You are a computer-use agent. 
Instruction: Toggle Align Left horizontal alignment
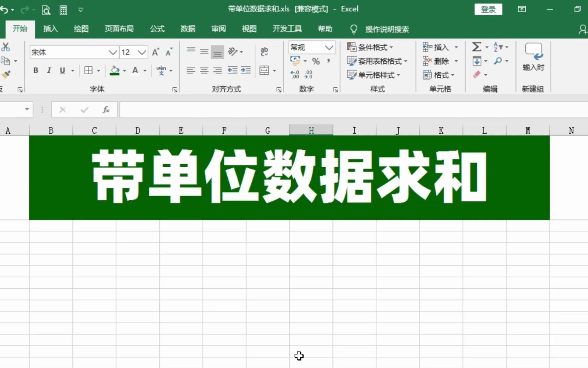(191, 71)
